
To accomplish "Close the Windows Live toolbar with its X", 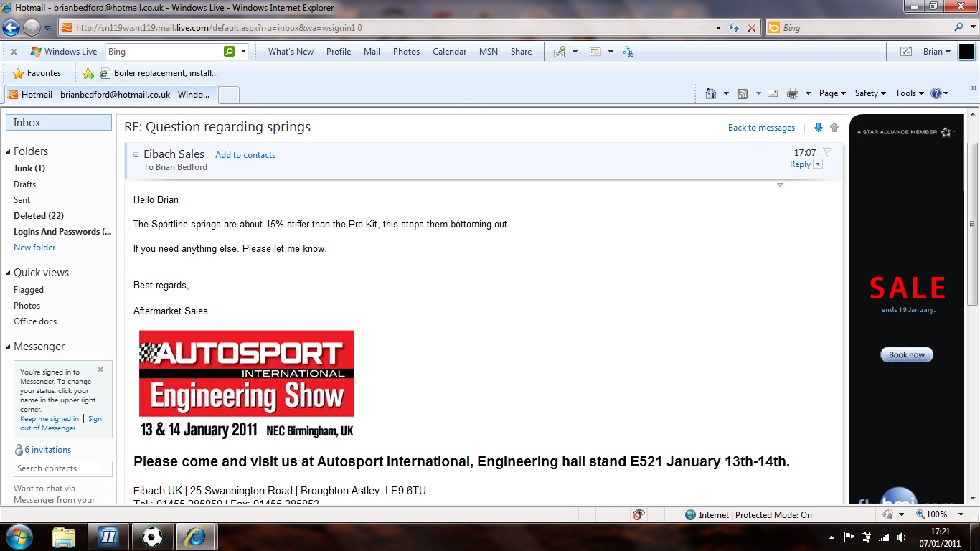I will [14, 52].
